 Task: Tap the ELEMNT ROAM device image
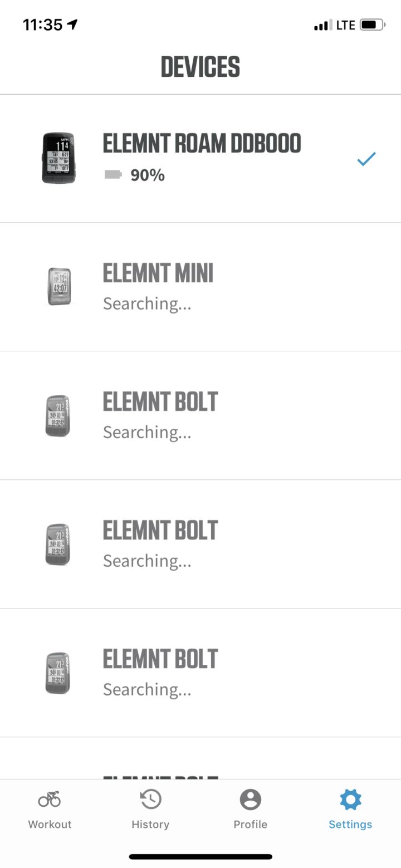click(58, 158)
